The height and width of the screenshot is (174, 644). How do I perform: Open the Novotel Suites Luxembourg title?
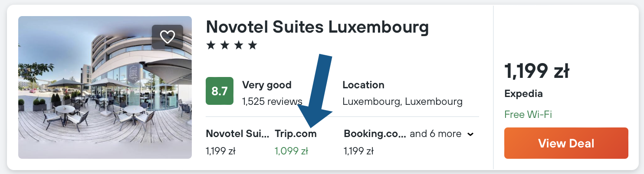[317, 27]
